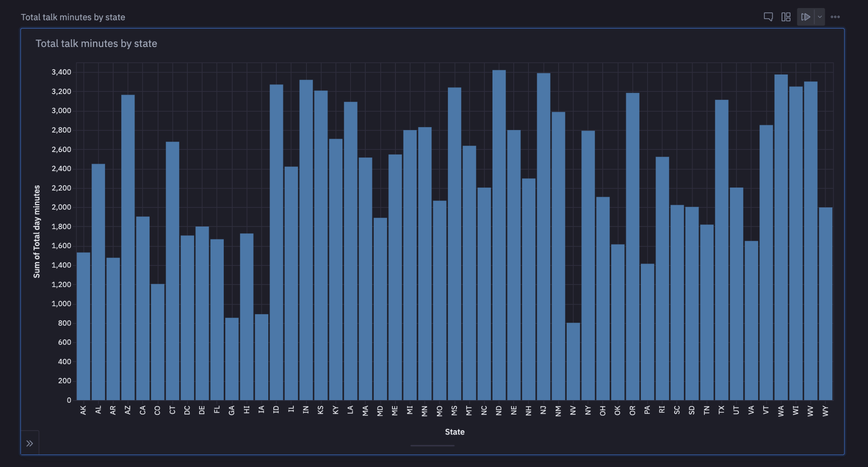Click the NJ bar in chart
868x467 pixels.
543,237
